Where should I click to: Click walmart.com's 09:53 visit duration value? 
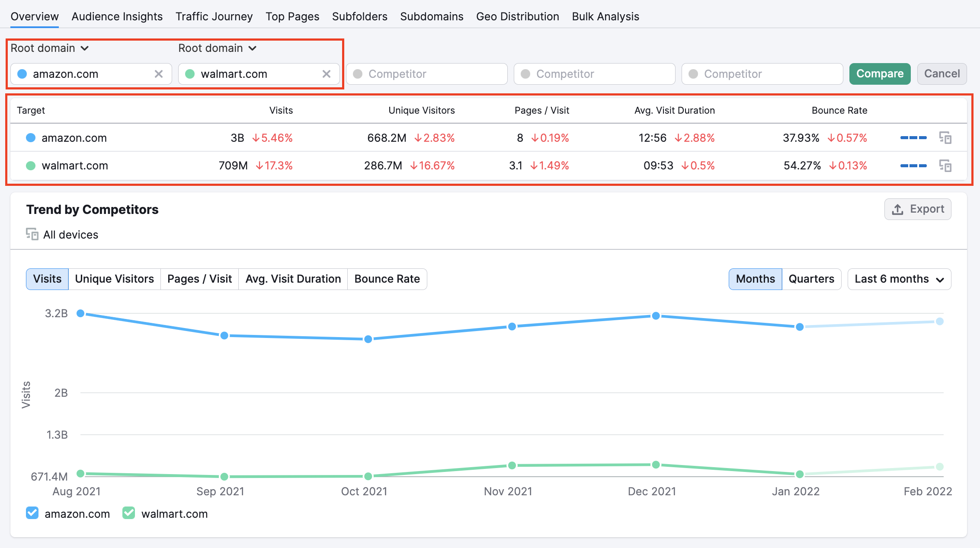[658, 166]
